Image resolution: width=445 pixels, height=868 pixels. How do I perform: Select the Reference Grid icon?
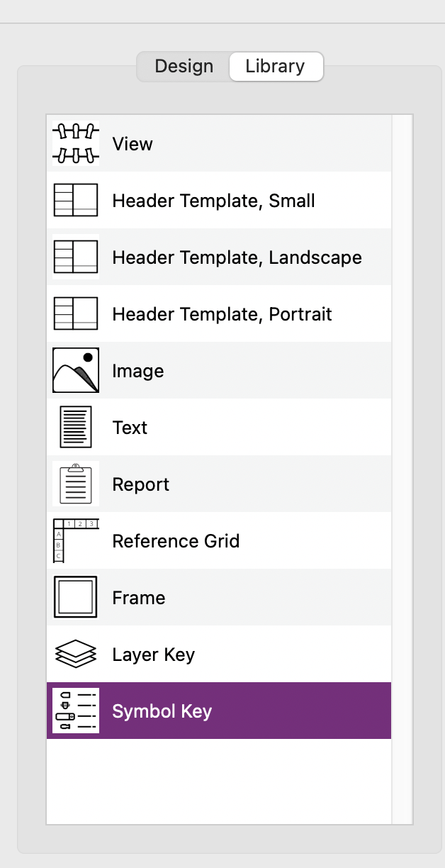[76, 541]
